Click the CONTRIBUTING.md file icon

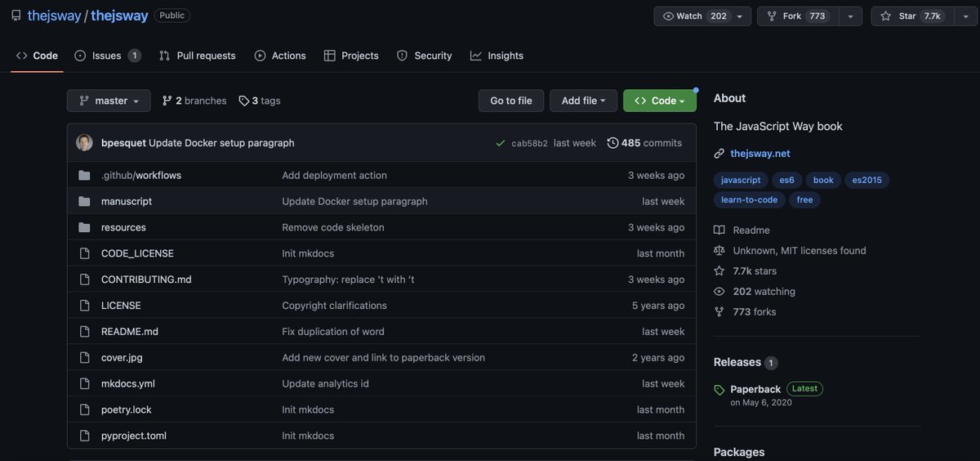84,280
